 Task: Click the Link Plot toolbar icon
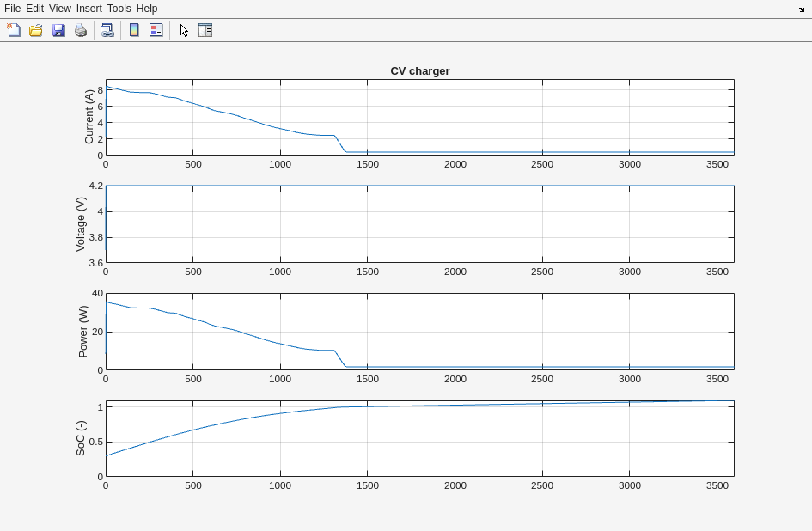click(x=107, y=30)
